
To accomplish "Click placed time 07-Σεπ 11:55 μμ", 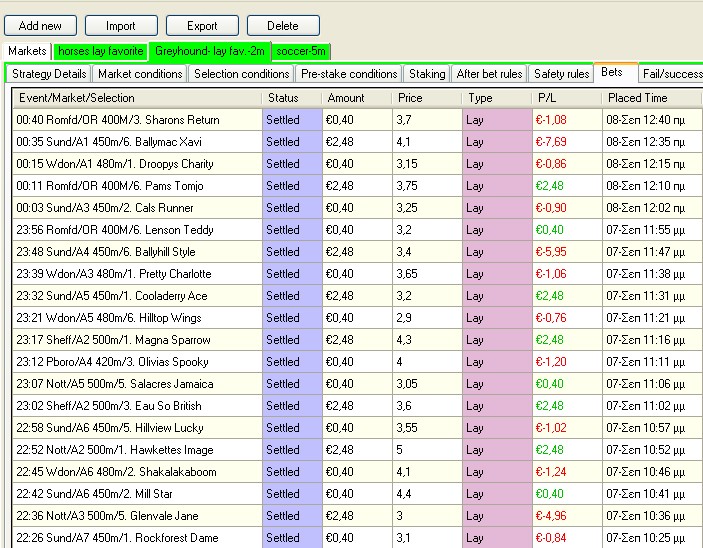I will click(x=646, y=230).
